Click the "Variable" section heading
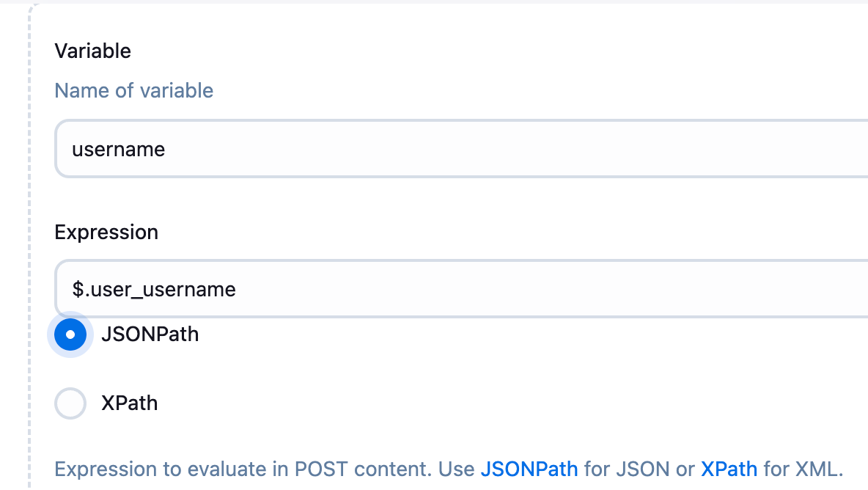The height and width of the screenshot is (490, 868). pyautogui.click(x=93, y=51)
